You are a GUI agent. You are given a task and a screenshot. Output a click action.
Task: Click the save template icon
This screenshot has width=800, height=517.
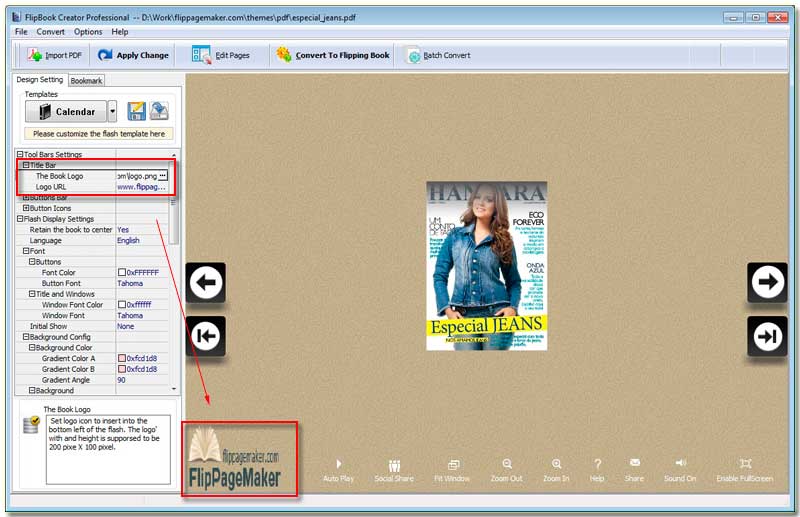click(x=136, y=111)
